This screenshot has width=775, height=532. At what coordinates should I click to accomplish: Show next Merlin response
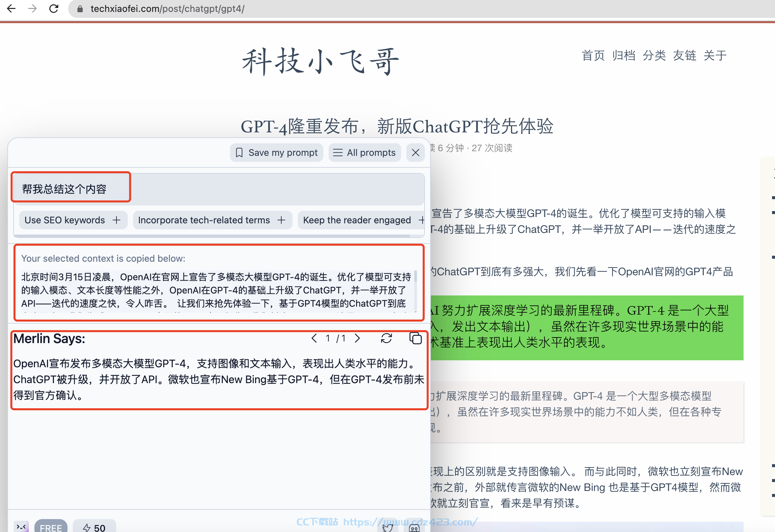(x=357, y=338)
